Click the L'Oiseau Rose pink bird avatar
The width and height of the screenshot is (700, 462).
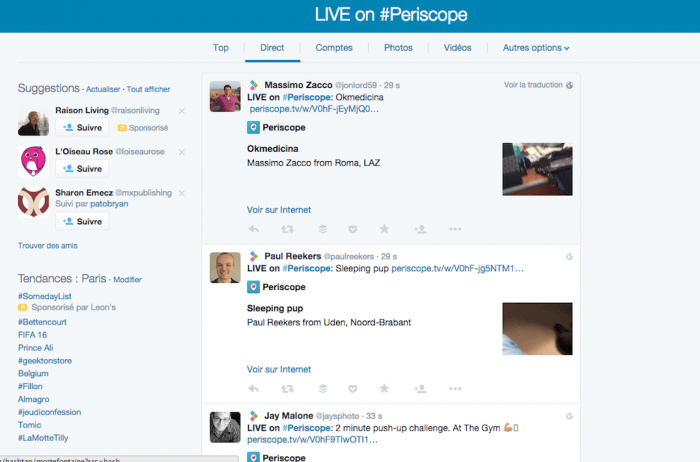(33, 161)
